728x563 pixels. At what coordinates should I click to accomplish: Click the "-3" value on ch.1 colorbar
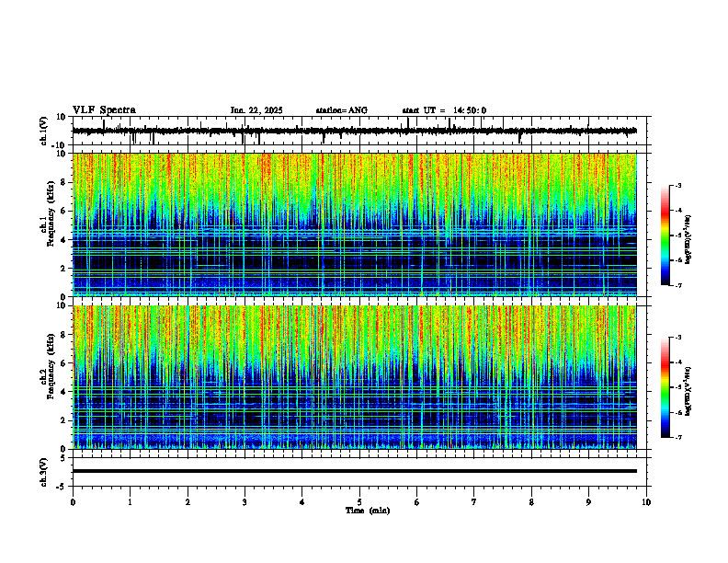pos(677,185)
